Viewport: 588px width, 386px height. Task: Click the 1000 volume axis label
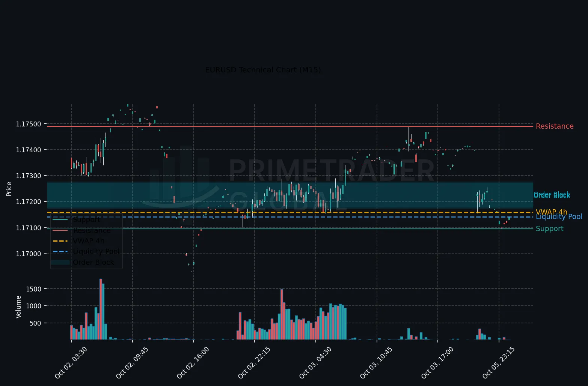click(34, 306)
